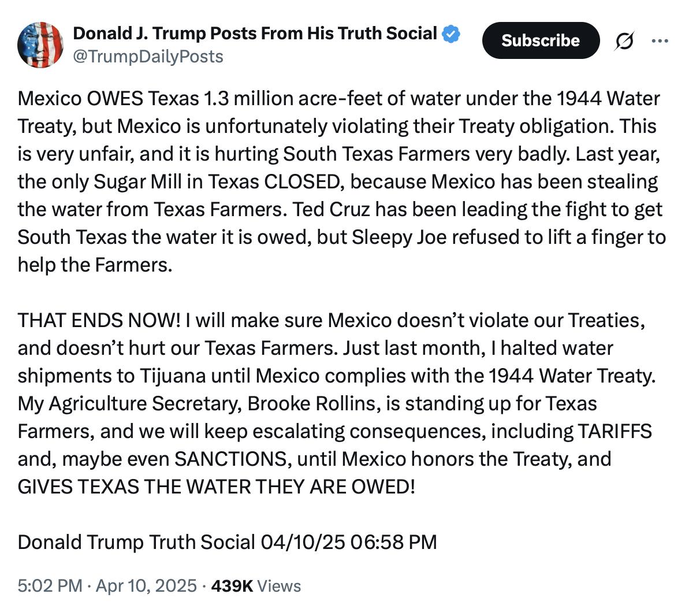Click the word OWES in first line
This screenshot has height=616, width=685.
click(x=115, y=98)
